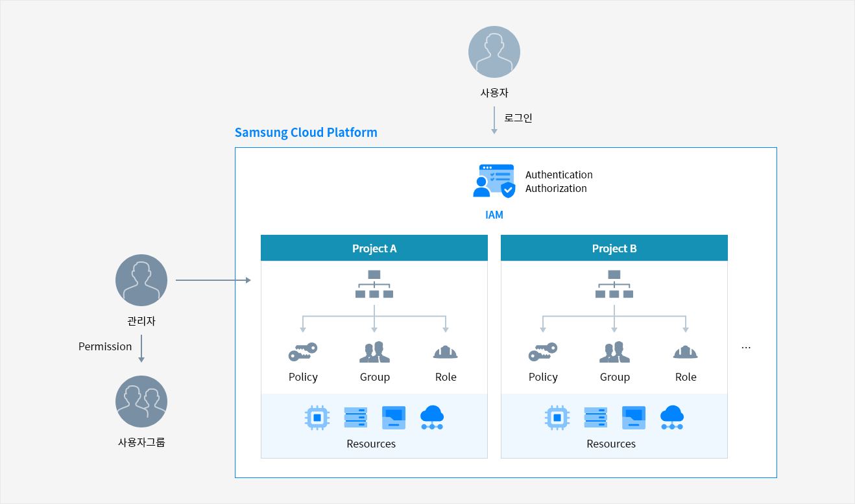Select the Project A header

tap(374, 248)
